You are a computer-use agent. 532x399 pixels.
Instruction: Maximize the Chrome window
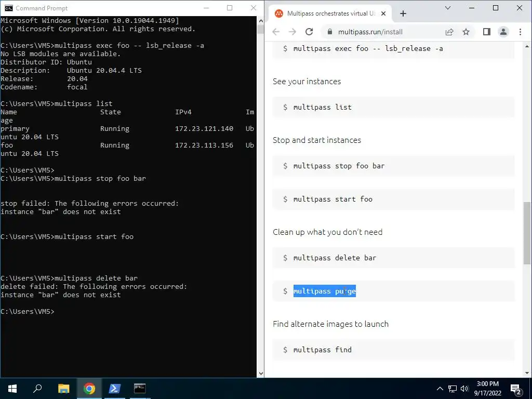tap(495, 8)
